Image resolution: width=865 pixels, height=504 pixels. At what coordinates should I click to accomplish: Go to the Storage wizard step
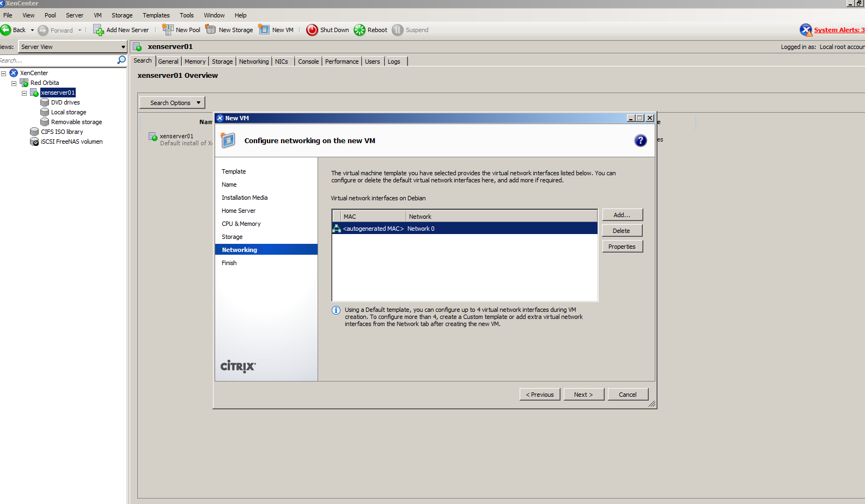tap(232, 237)
